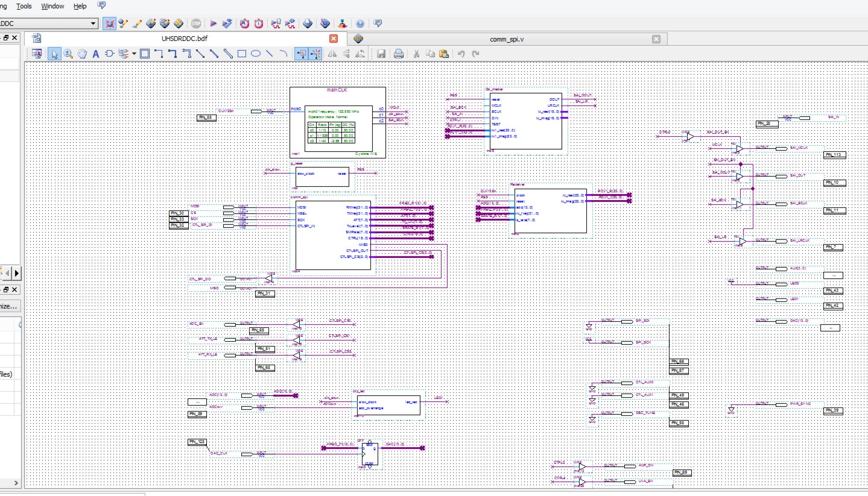Viewport: 868px width, 496px height.
Task: Print the schematic
Action: coord(399,54)
